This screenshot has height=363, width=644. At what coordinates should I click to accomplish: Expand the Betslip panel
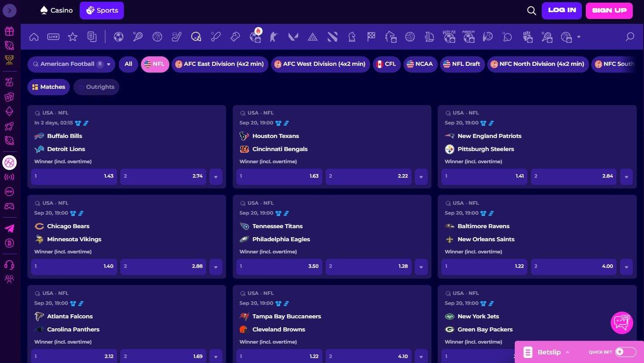pyautogui.click(x=546, y=352)
